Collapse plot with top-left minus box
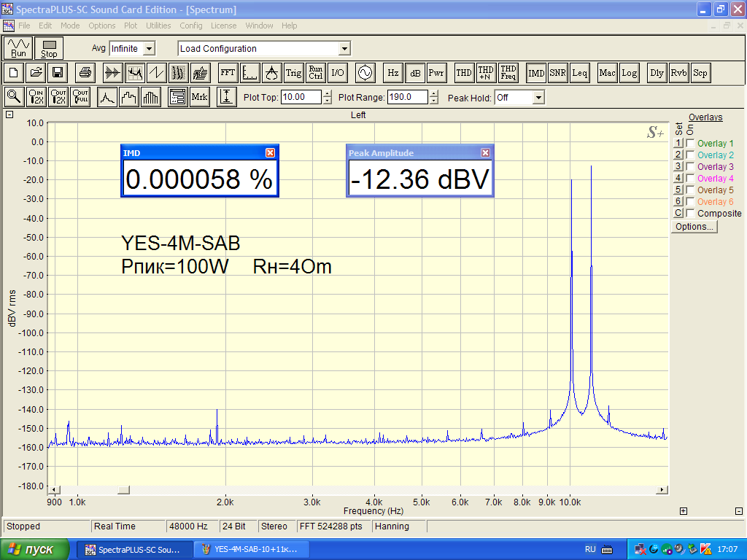Viewport: 747px width, 560px height. [9, 114]
